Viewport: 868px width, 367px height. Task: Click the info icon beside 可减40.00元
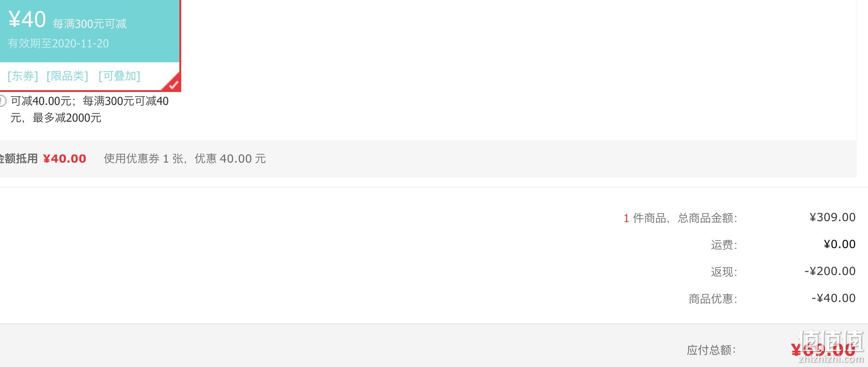tap(2, 101)
